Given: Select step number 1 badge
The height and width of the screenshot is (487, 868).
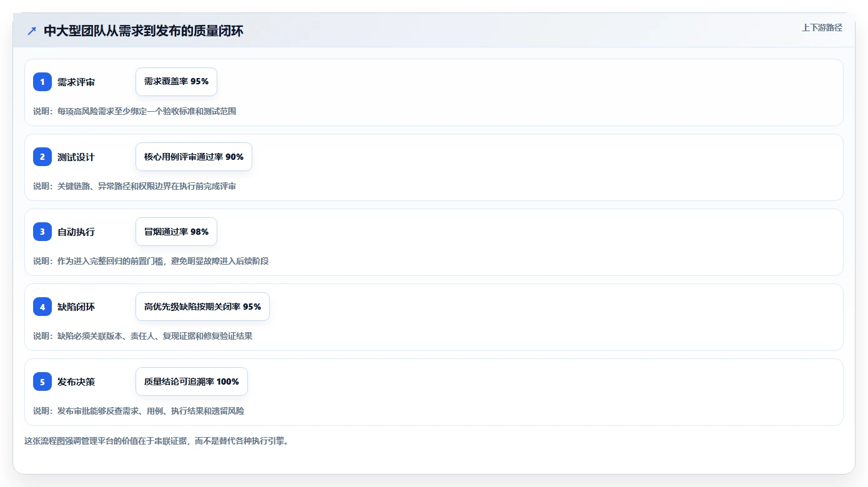Looking at the screenshot, I should click(42, 82).
